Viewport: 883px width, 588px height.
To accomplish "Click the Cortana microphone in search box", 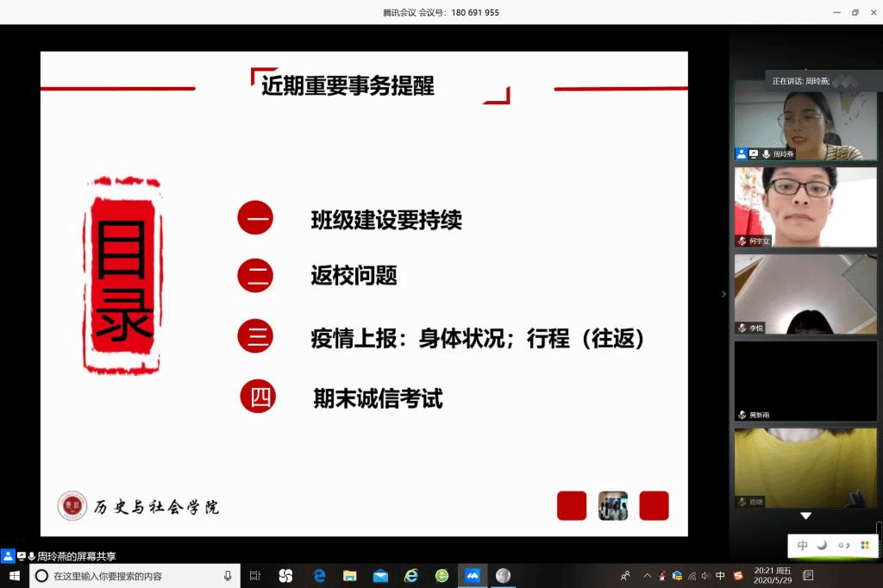I will pyautogui.click(x=228, y=576).
